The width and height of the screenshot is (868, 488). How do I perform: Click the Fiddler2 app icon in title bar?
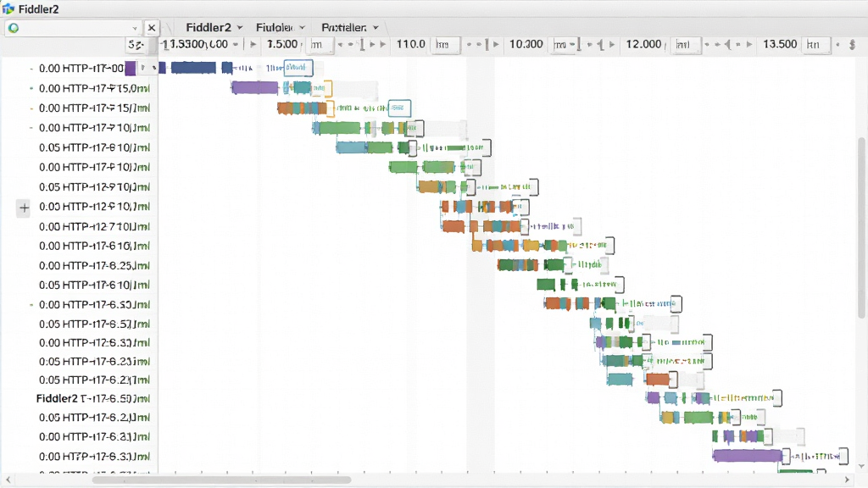click(8, 8)
